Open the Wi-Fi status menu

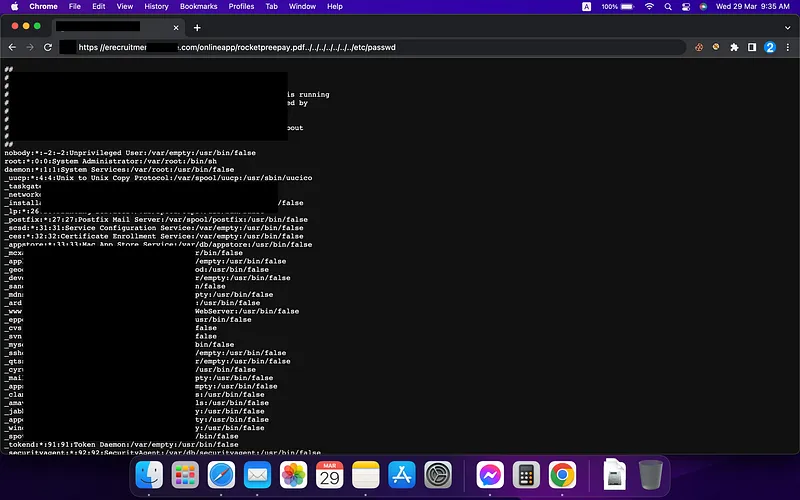[649, 7]
